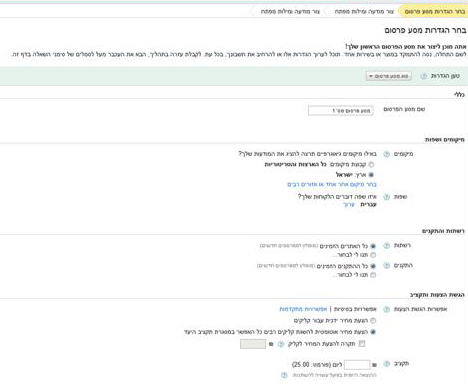Click help icon next to טען הגדרות
Screen dimensions: 468x384
[423, 76]
